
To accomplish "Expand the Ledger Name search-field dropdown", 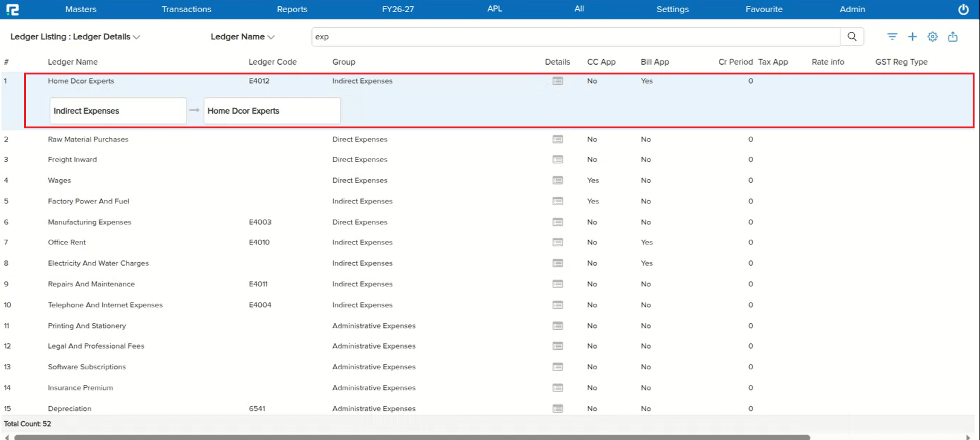I will coord(242,36).
